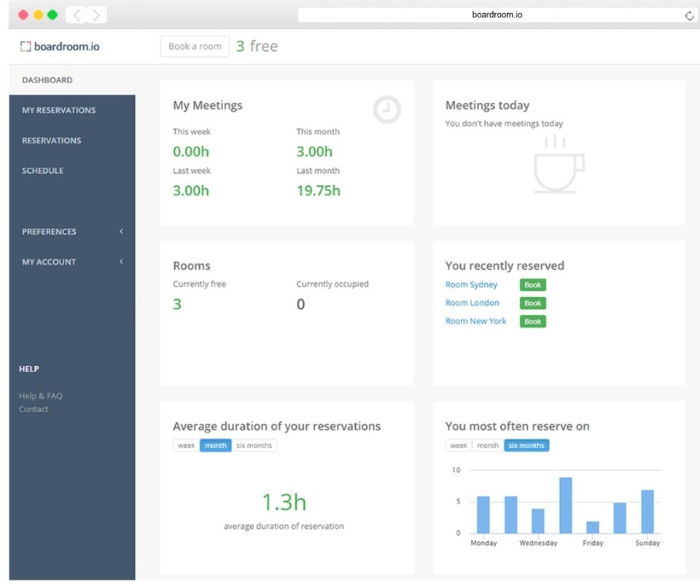
Task: Click the 19.75h last month value
Action: [x=319, y=191]
